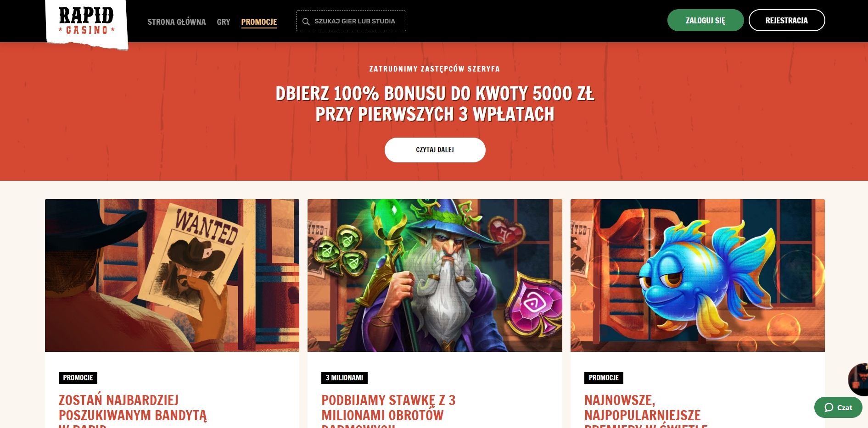This screenshot has width=868, height=428.
Task: Open the Rapid Casino logo home link
Action: pos(86,22)
